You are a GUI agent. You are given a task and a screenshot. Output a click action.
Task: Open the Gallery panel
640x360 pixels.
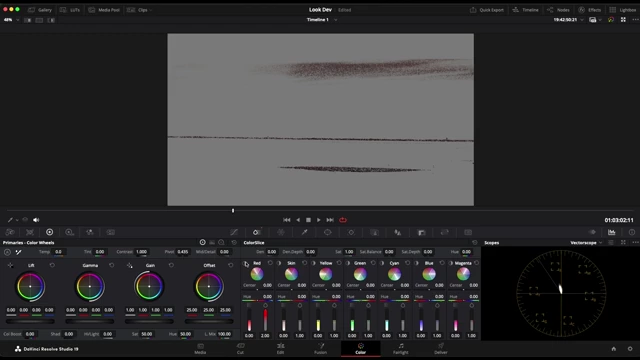point(40,10)
